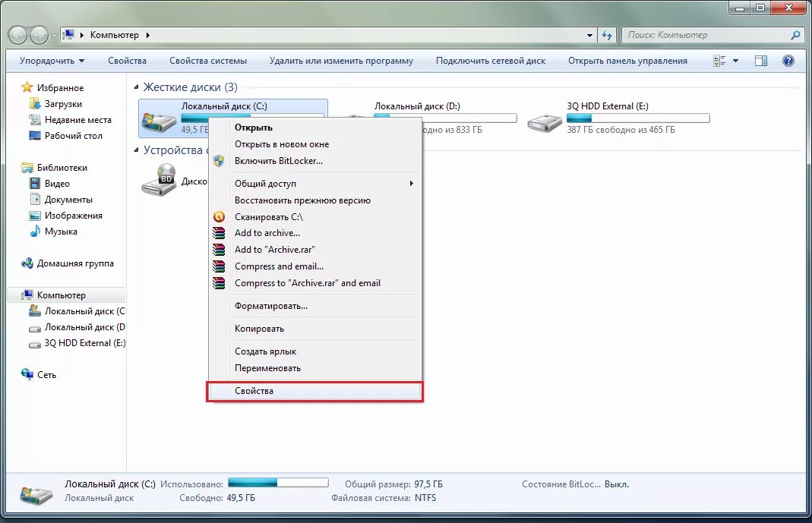Viewport: 812px width, 523px height.
Task: Click the Библиотеки icon
Action: (x=27, y=168)
